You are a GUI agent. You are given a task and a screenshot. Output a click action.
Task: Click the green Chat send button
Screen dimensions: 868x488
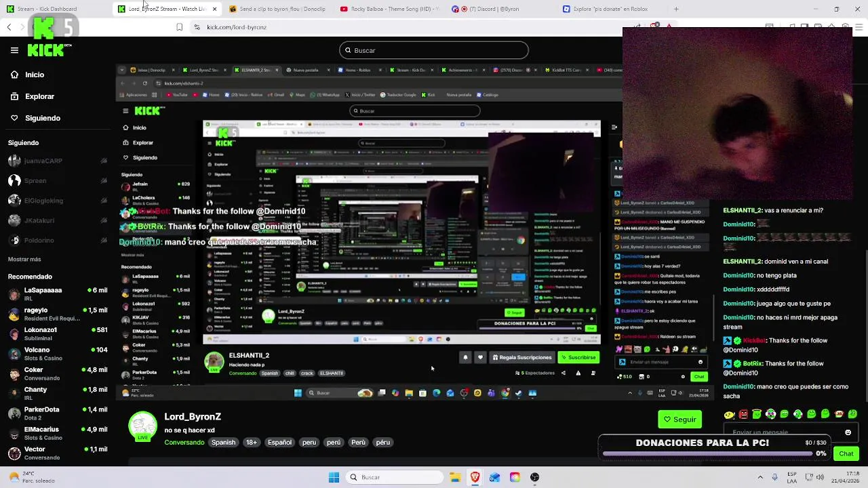[846, 453]
